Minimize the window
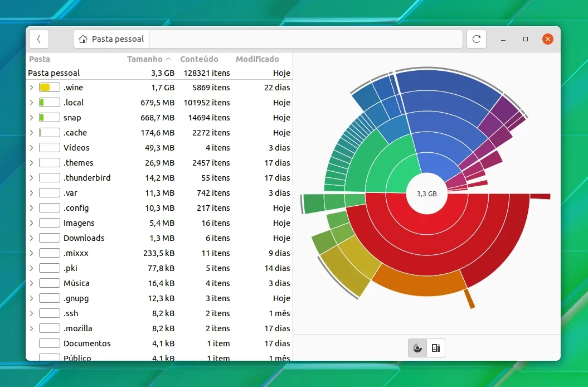Screen dimensions: 588x387 point(503,39)
